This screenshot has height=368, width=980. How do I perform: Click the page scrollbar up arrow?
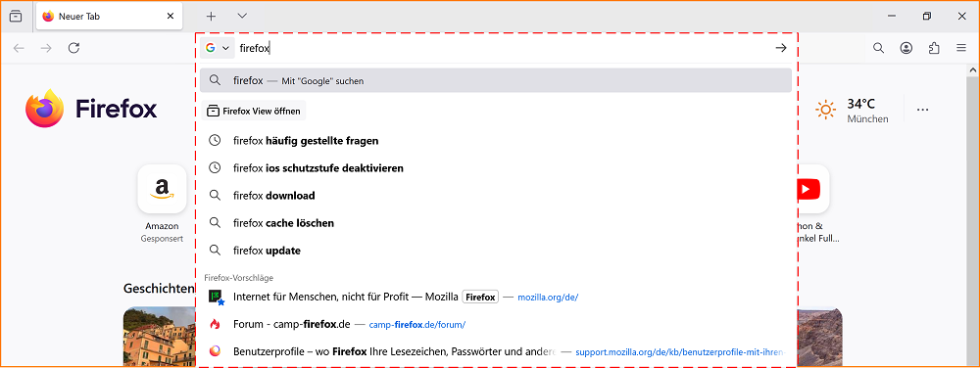(974, 69)
